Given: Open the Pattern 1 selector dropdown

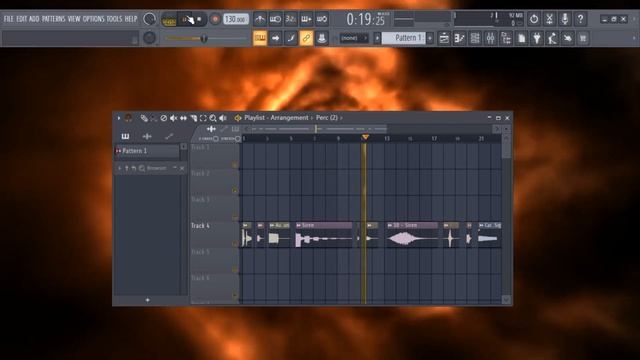Looking at the screenshot, I should [x=404, y=38].
